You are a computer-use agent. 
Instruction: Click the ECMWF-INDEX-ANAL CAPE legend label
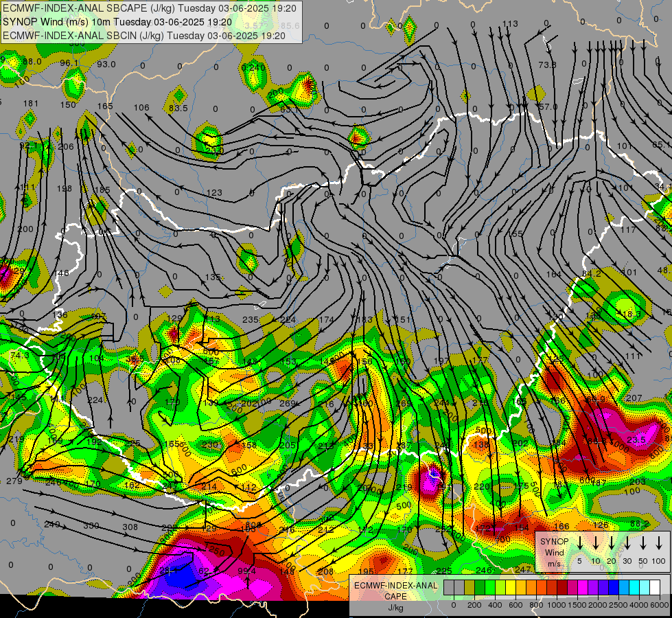[x=395, y=591]
